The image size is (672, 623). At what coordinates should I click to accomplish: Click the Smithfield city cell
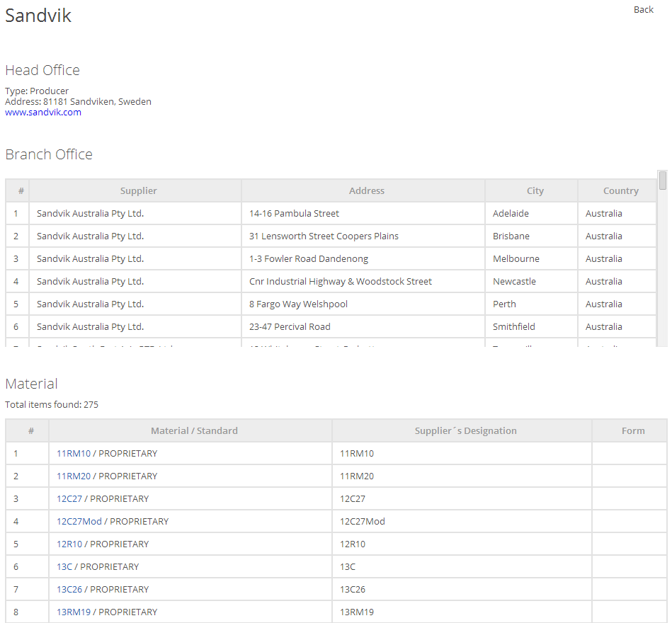(531, 327)
